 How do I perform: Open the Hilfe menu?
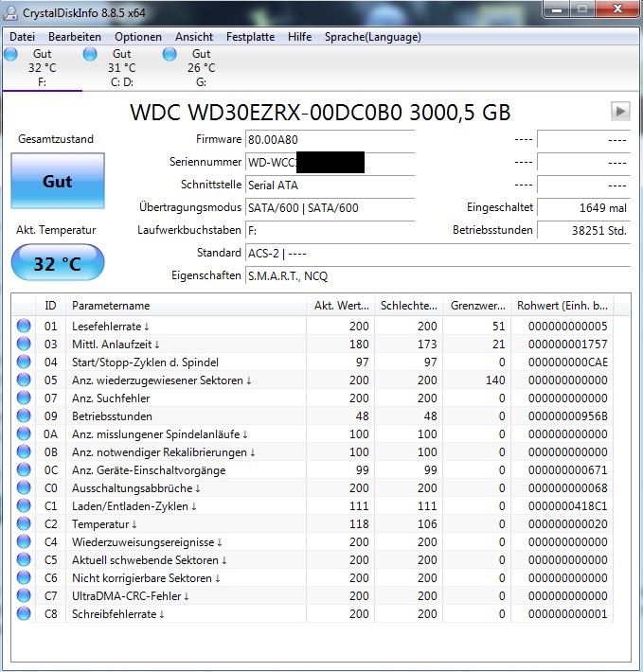tap(299, 37)
